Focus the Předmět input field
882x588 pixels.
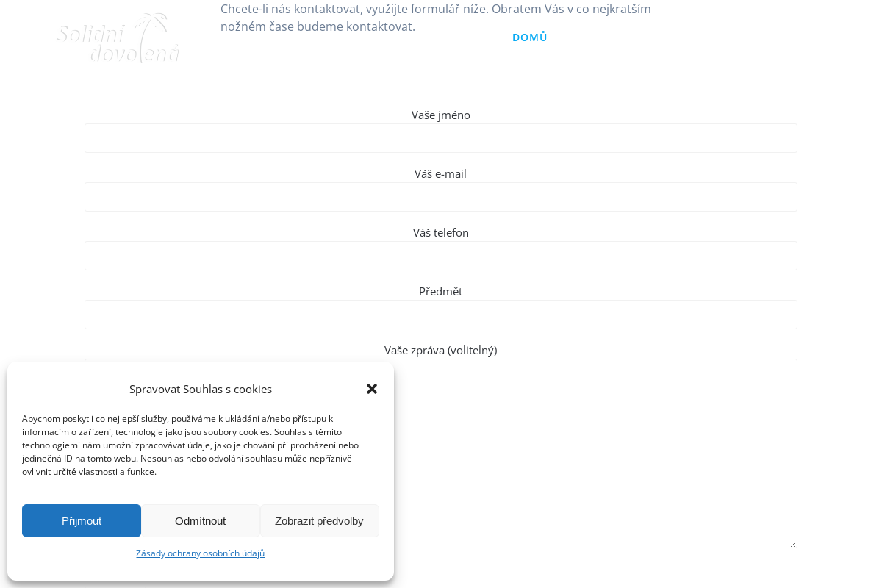(x=441, y=315)
